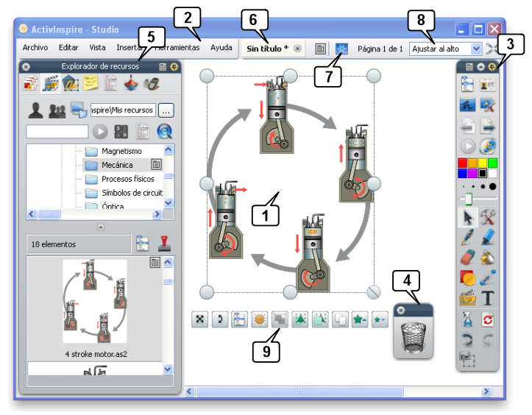The height and width of the screenshot is (415, 532).
Task: Select the Magnetismo folder
Action: pyautogui.click(x=121, y=150)
